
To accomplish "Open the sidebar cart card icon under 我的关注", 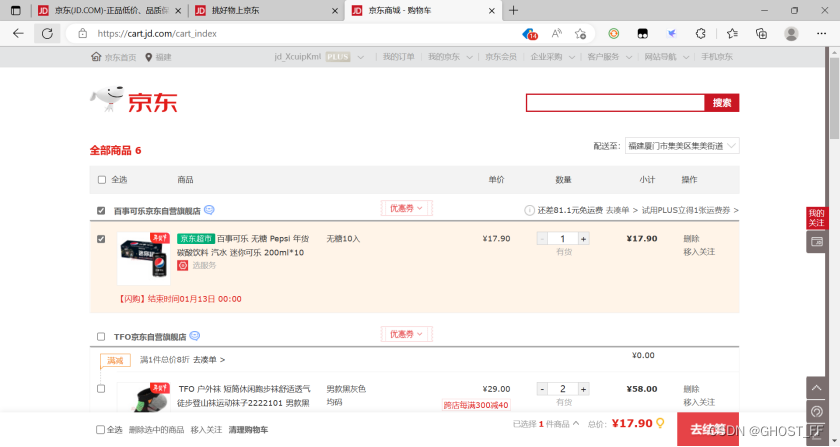I will pyautogui.click(x=816, y=242).
